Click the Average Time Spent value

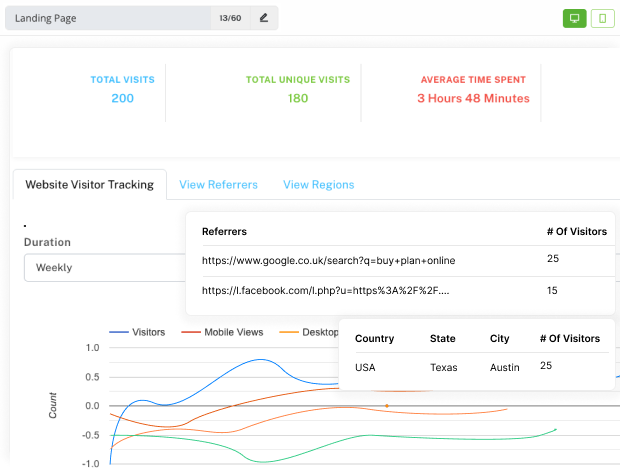pyautogui.click(x=473, y=98)
